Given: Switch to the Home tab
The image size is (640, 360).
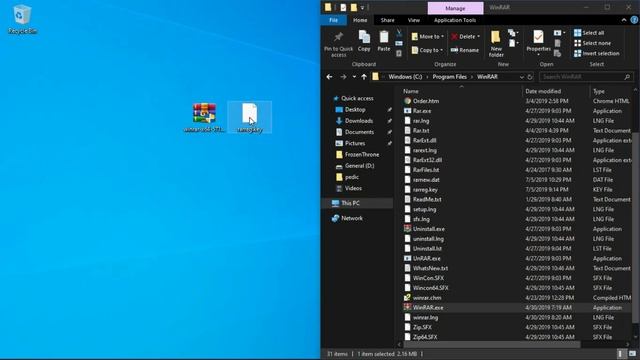Looking at the screenshot, I should click(360, 20).
